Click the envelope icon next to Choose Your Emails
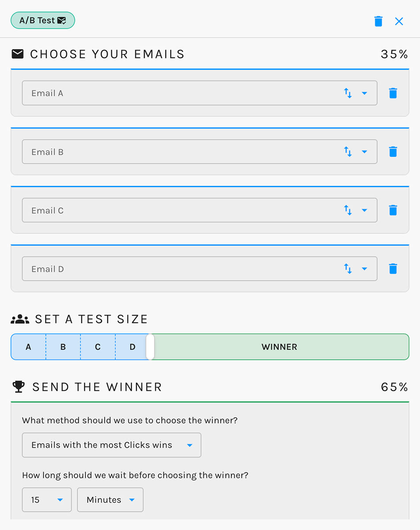The image size is (420, 530). [18, 53]
